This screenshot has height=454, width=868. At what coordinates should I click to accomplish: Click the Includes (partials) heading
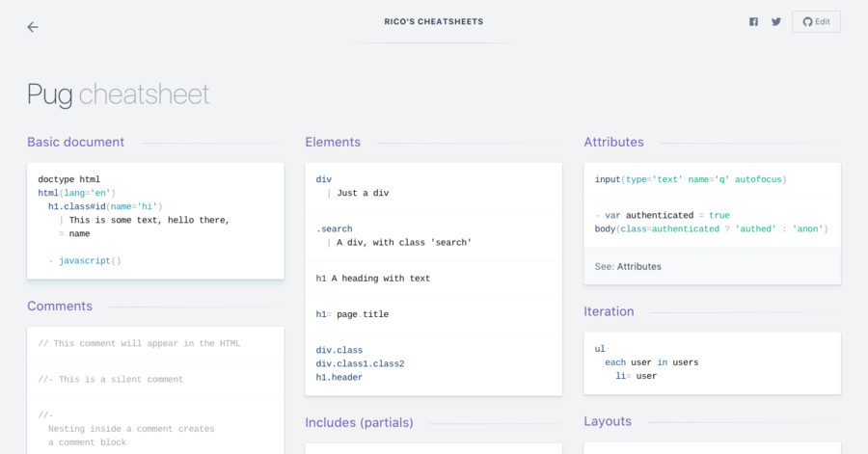359,422
